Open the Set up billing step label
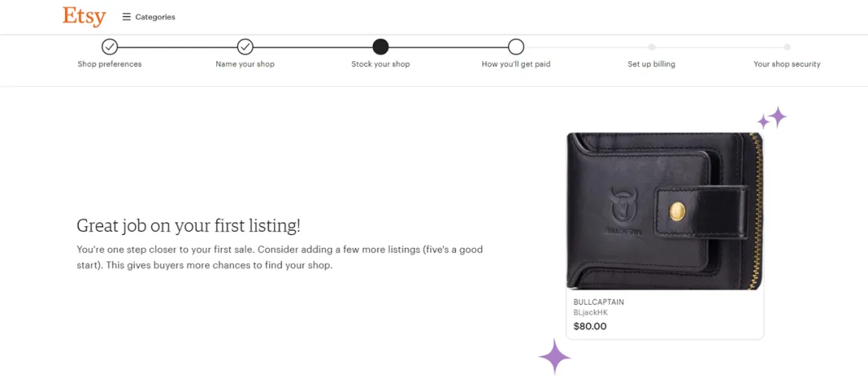868x383 pixels. pos(652,64)
